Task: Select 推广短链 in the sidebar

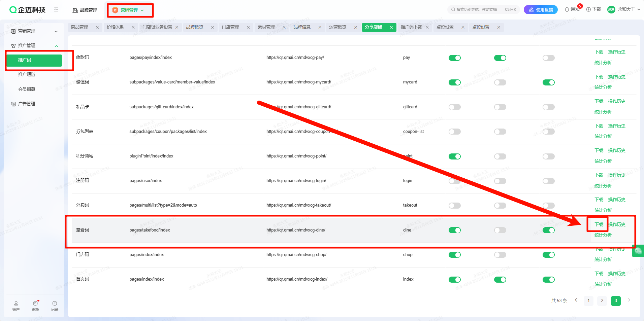Action: click(x=27, y=74)
